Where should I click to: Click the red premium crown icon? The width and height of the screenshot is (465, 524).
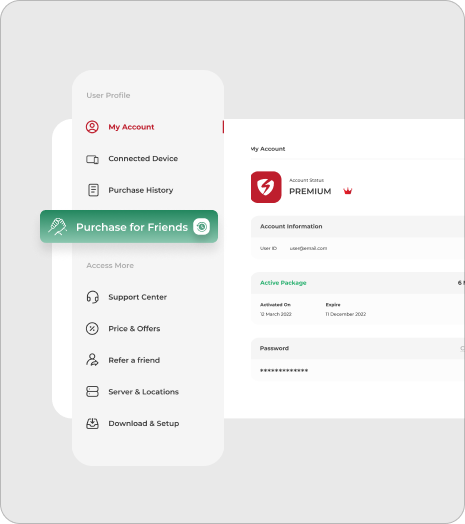point(348,191)
